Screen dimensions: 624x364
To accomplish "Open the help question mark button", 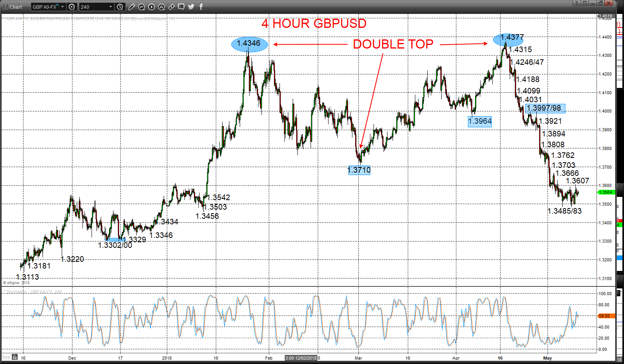I will point(577,3).
